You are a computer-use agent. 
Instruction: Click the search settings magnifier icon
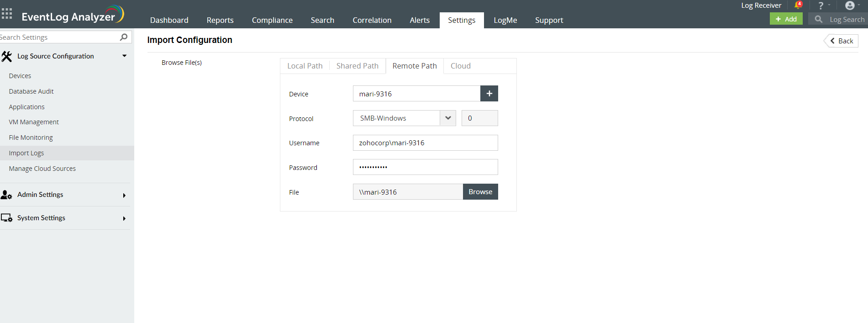click(123, 37)
